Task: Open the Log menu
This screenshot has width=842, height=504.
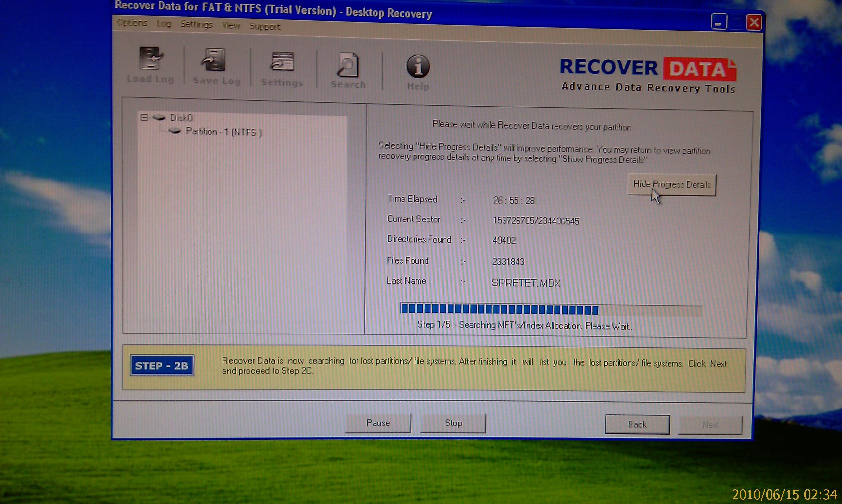Action: tap(164, 24)
